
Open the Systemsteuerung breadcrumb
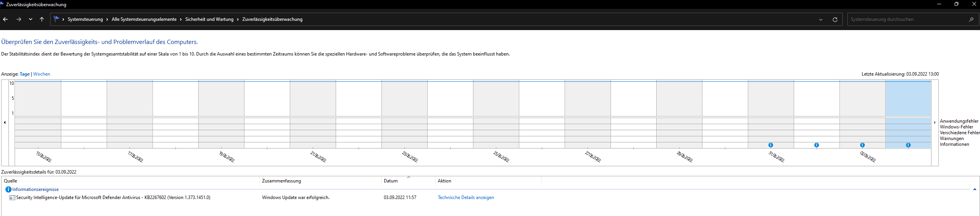85,19
